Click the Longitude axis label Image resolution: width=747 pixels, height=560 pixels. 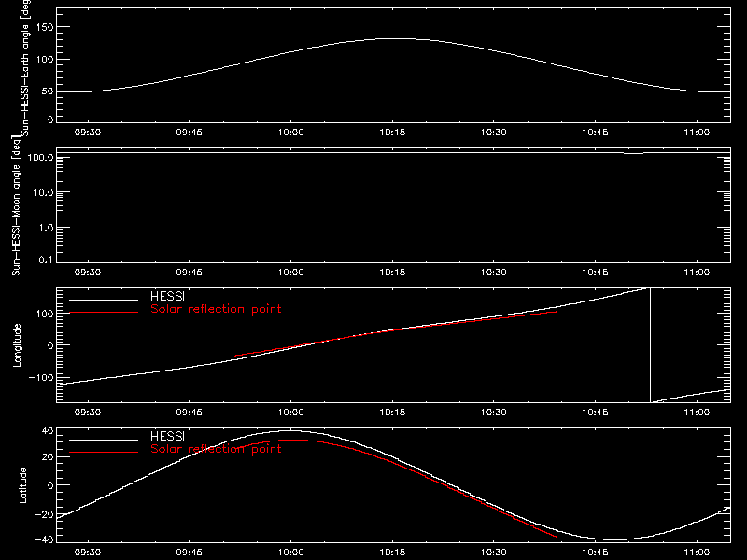click(x=17, y=345)
